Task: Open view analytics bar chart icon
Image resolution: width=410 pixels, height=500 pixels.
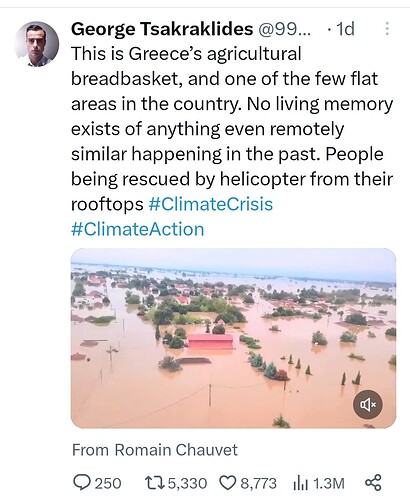Action: click(301, 483)
